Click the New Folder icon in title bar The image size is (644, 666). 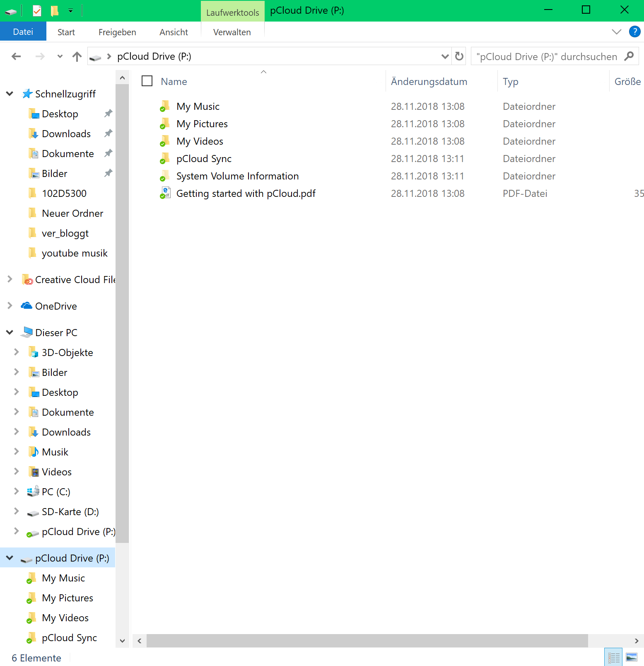[x=54, y=10]
